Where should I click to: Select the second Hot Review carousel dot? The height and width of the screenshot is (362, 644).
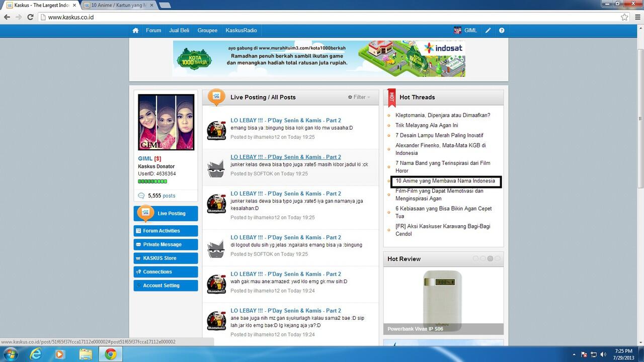point(483,258)
